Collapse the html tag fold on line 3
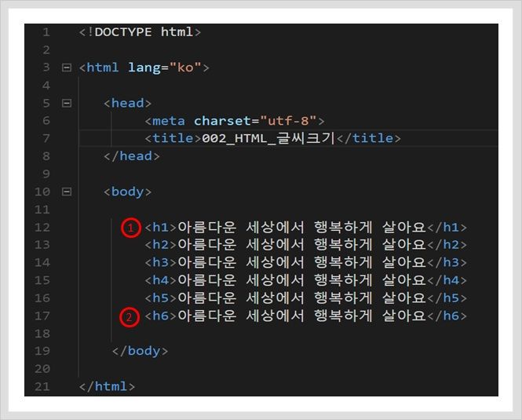Screen dimensions: 522x420 67,68
